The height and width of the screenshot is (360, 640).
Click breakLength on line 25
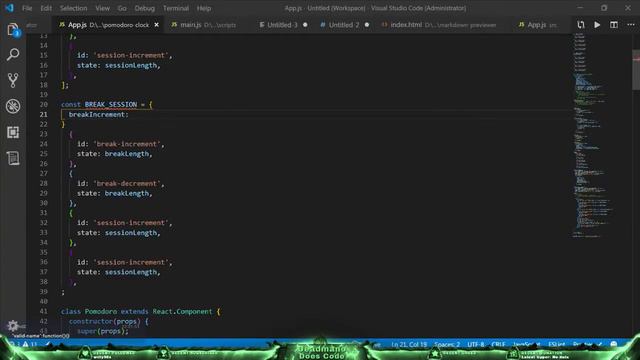[x=127, y=154]
